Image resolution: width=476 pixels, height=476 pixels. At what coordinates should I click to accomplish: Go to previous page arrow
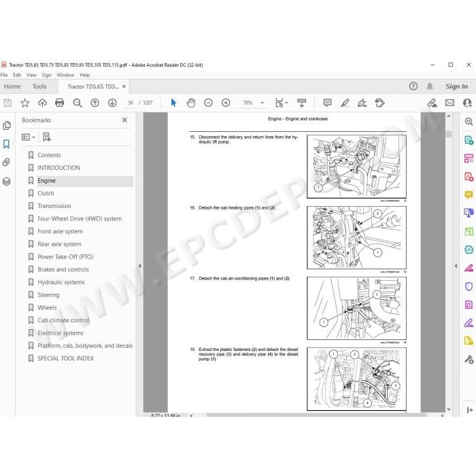[x=95, y=103]
